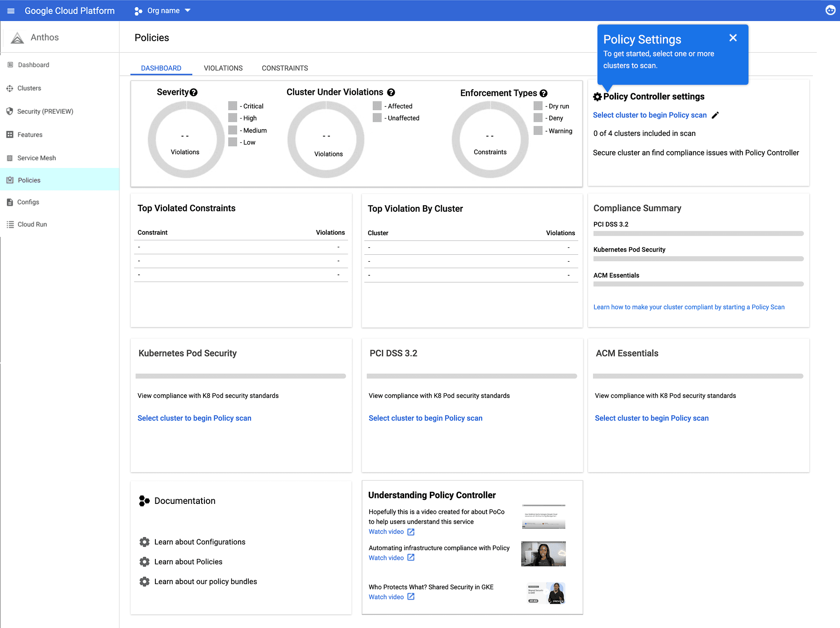Navigate to Service Mesh
Image resolution: width=840 pixels, height=628 pixels.
click(x=37, y=158)
